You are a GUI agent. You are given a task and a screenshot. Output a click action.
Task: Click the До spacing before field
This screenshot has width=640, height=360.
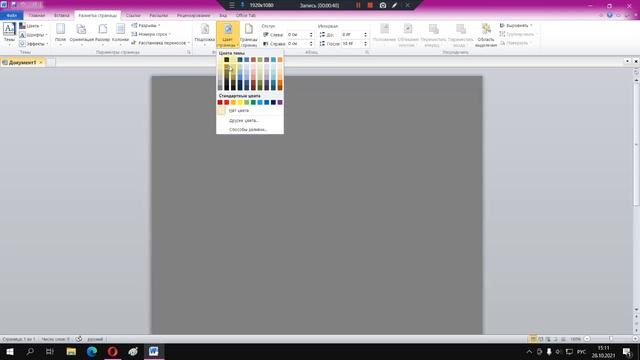[352, 34]
